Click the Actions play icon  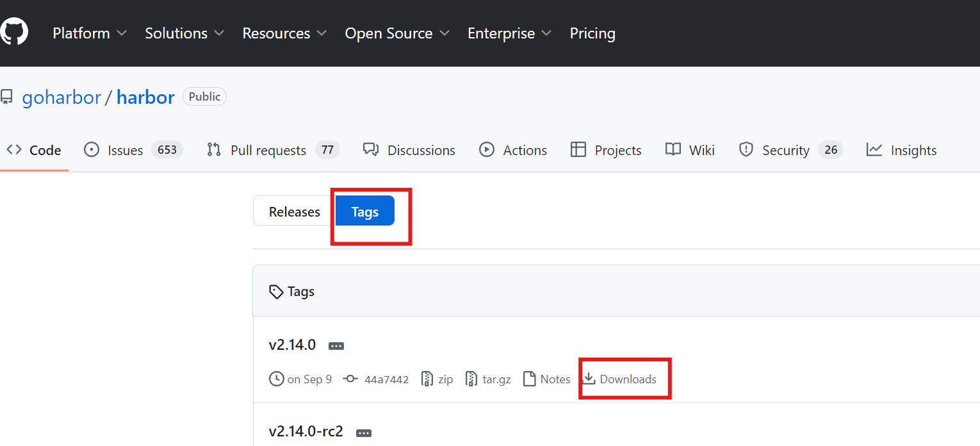pyautogui.click(x=487, y=150)
